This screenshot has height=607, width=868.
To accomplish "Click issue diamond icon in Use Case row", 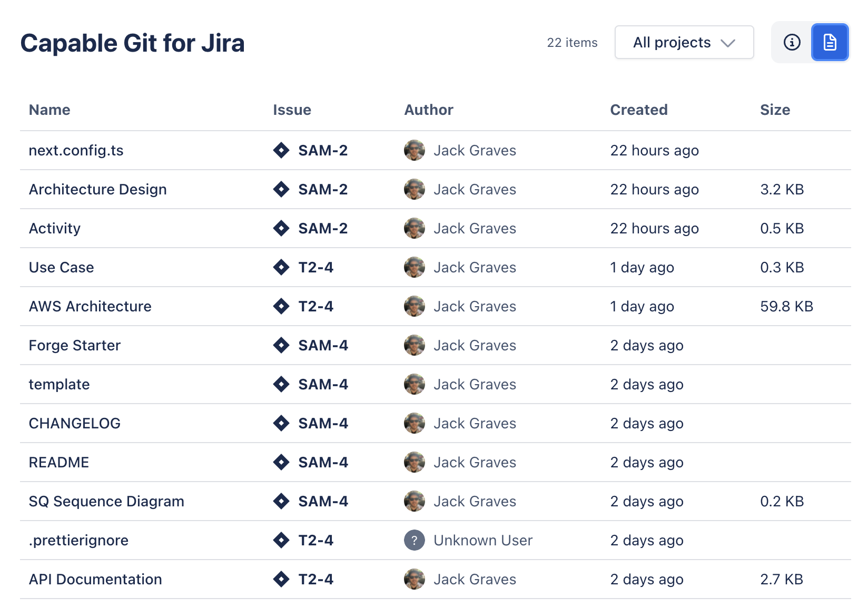I will pyautogui.click(x=281, y=267).
